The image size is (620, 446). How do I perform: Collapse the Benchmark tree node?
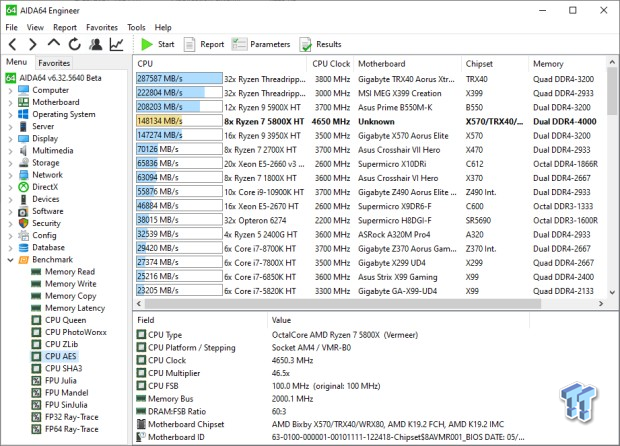11,260
